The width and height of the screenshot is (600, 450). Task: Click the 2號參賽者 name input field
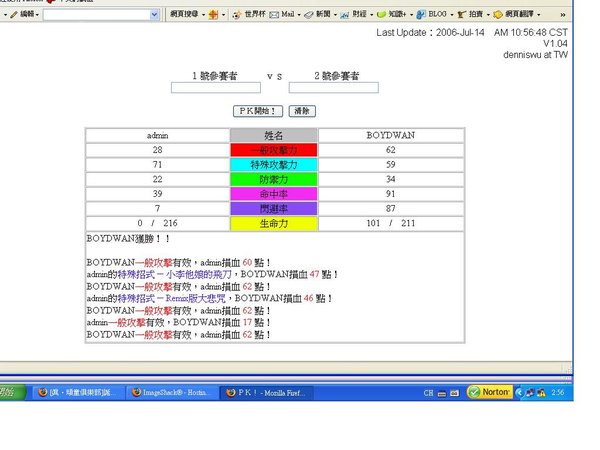(334, 88)
